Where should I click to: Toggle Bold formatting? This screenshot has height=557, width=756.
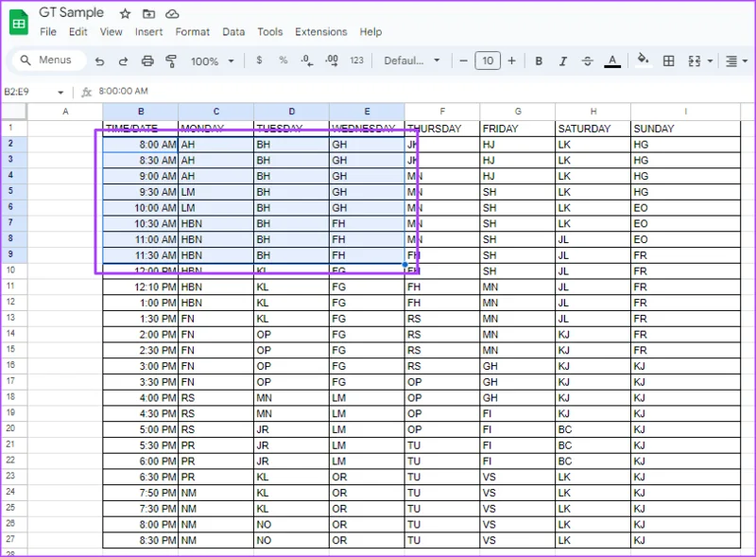pyautogui.click(x=539, y=61)
